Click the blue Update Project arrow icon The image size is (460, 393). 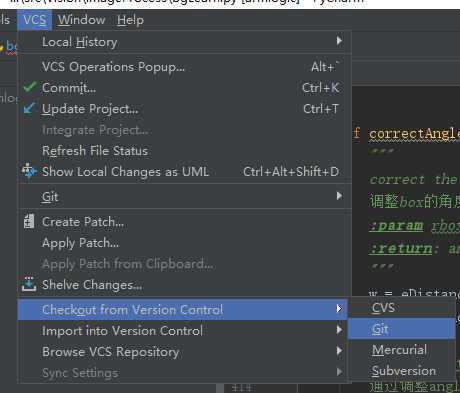tap(29, 108)
